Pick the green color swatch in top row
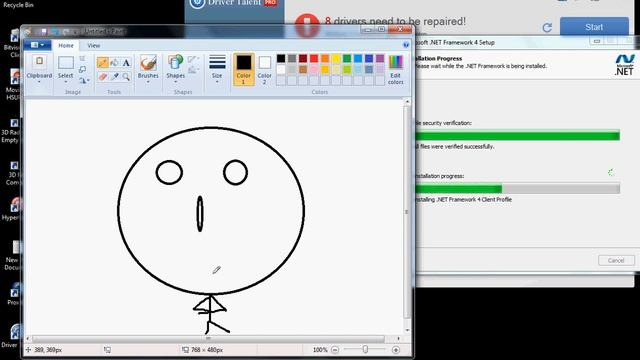640x360 pixels. [x=347, y=59]
